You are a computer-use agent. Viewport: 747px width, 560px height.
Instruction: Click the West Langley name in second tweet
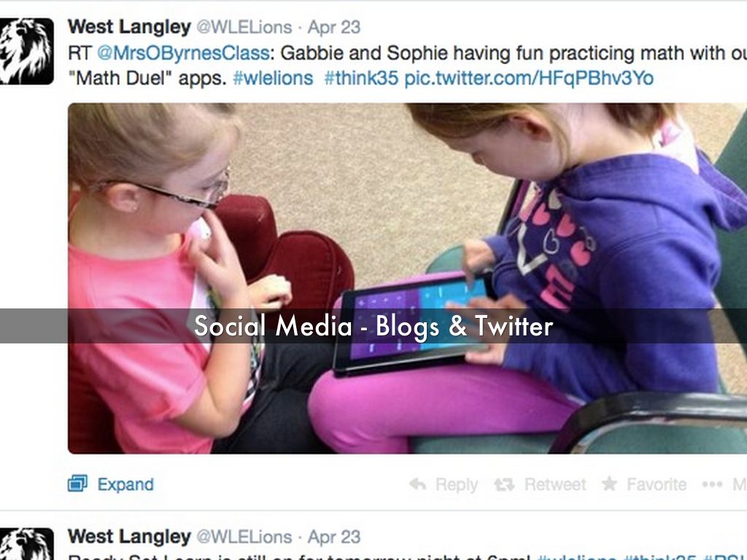tap(130, 537)
